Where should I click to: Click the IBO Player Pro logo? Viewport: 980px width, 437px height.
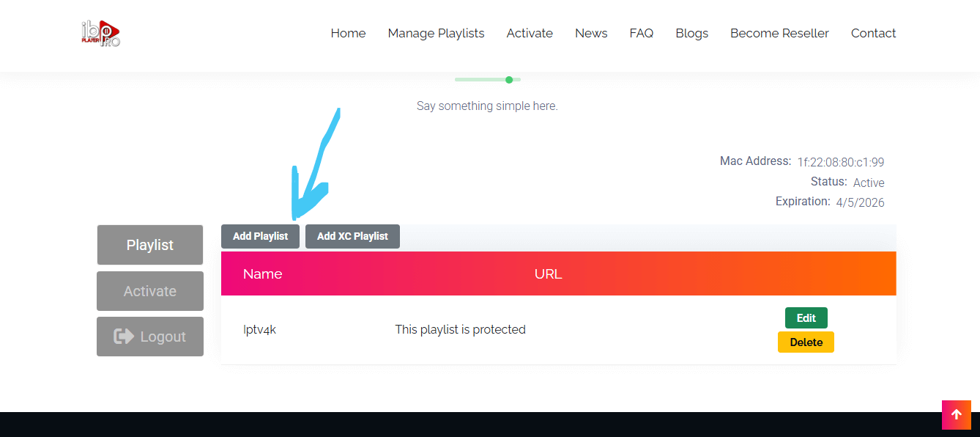tap(100, 33)
